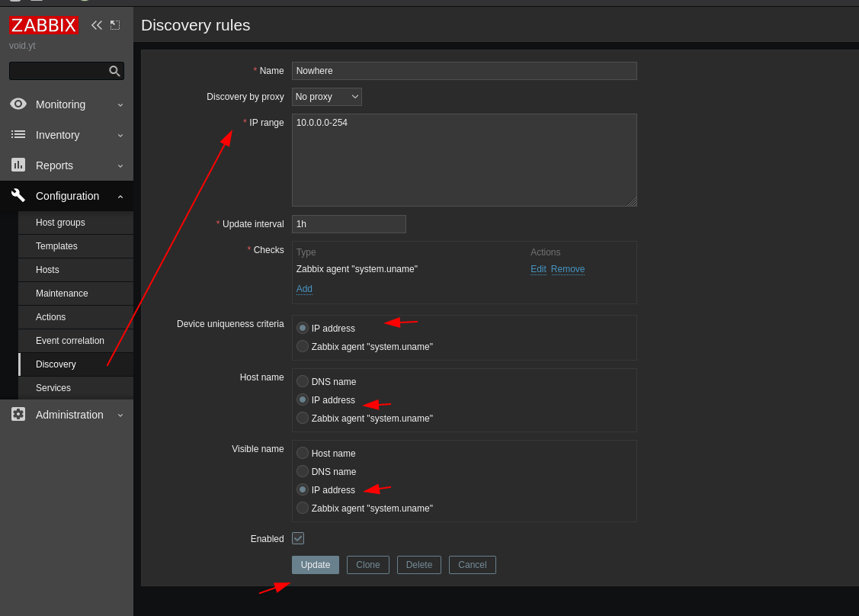Image resolution: width=859 pixels, height=616 pixels.
Task: Expand the Reports menu chevron
Action: click(x=120, y=165)
